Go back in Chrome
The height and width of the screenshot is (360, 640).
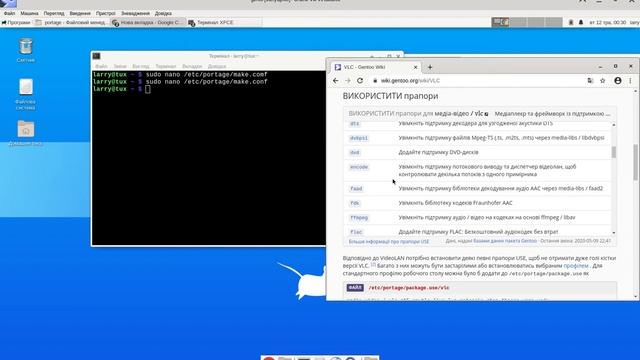pyautogui.click(x=336, y=81)
